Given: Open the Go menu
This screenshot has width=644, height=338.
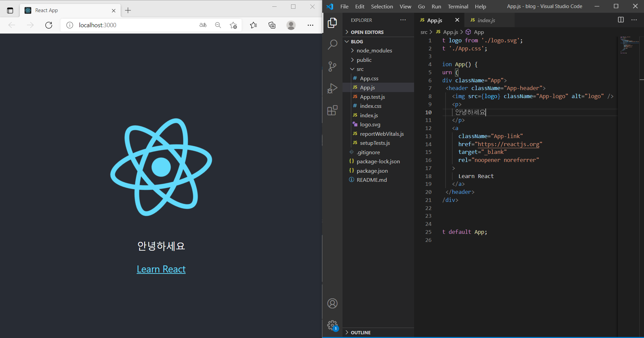Looking at the screenshot, I should [421, 6].
